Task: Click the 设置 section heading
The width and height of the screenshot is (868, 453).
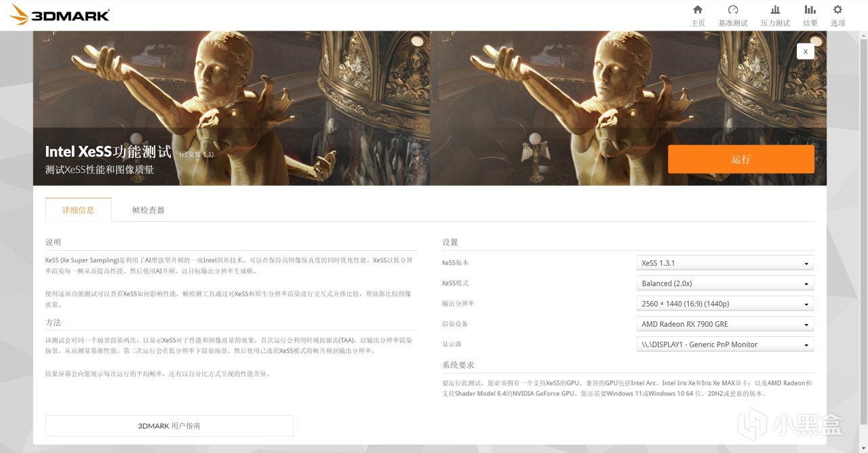Action: [450, 242]
